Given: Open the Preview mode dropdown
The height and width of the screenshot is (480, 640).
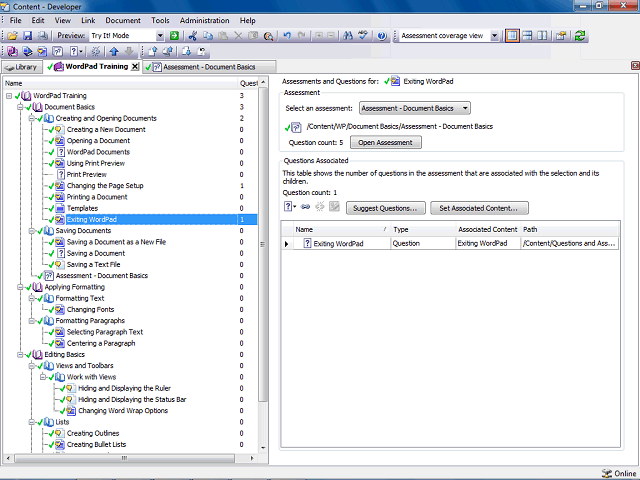Looking at the screenshot, I should (x=160, y=36).
